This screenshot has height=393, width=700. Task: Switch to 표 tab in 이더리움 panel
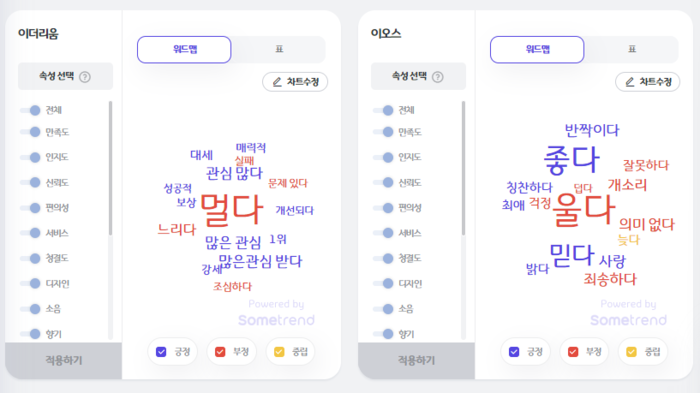(279, 49)
